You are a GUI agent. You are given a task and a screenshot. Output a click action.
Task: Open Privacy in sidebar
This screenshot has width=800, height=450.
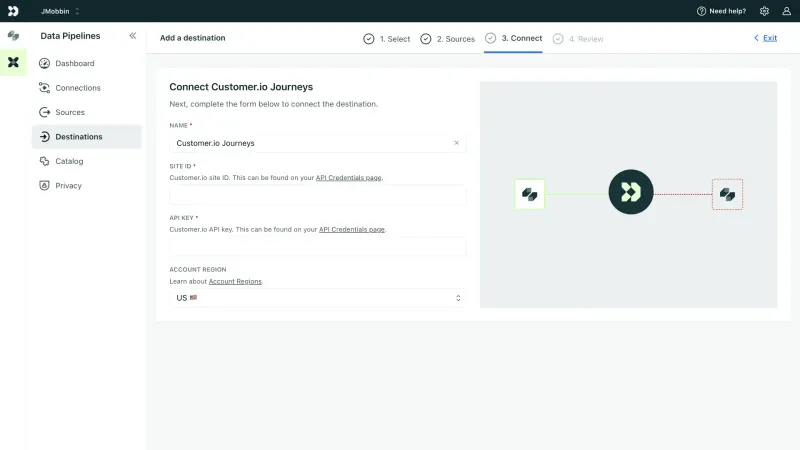87,186
